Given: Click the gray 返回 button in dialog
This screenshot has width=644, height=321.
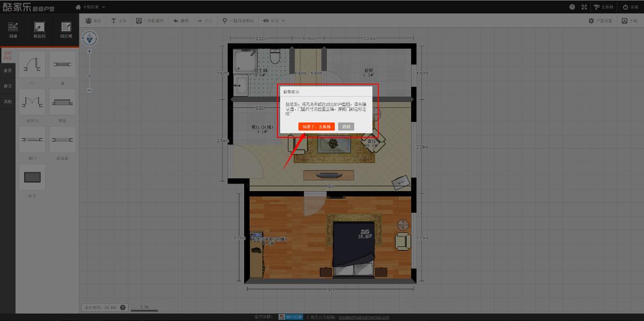Looking at the screenshot, I should (346, 127).
